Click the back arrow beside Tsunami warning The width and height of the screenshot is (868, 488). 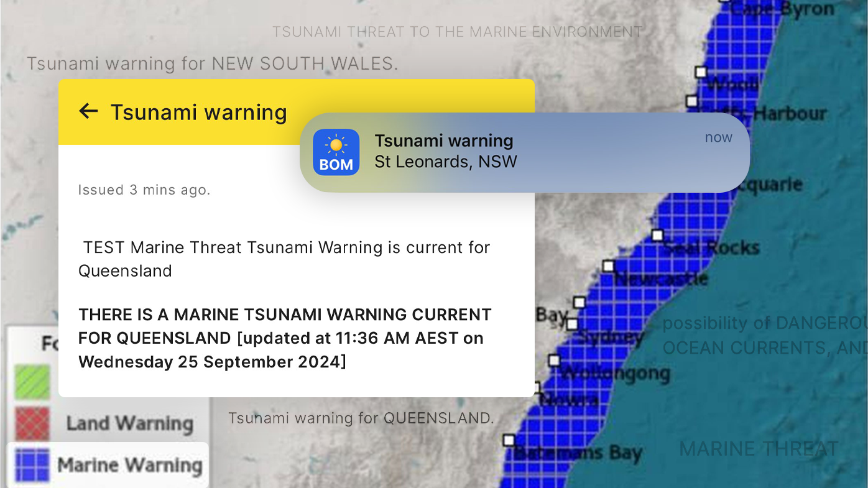click(x=88, y=111)
